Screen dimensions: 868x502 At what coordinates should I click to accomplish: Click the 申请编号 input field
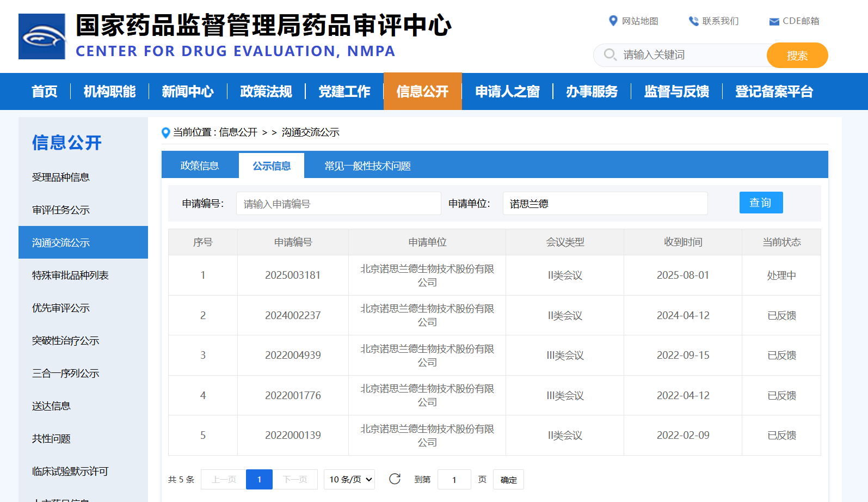pos(338,204)
